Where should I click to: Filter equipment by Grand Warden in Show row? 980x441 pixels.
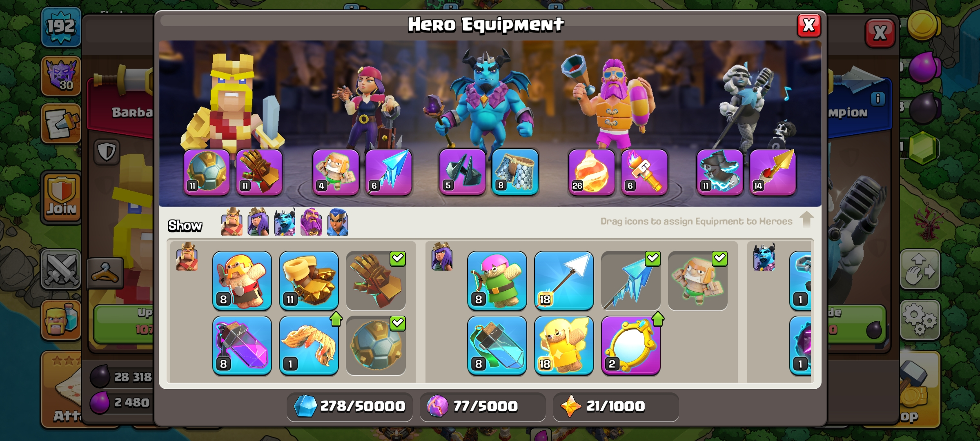(311, 222)
